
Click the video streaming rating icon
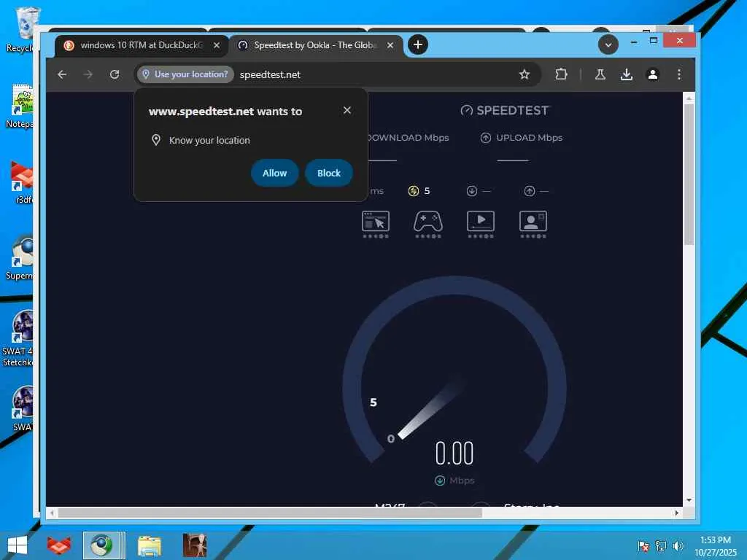pos(481,225)
